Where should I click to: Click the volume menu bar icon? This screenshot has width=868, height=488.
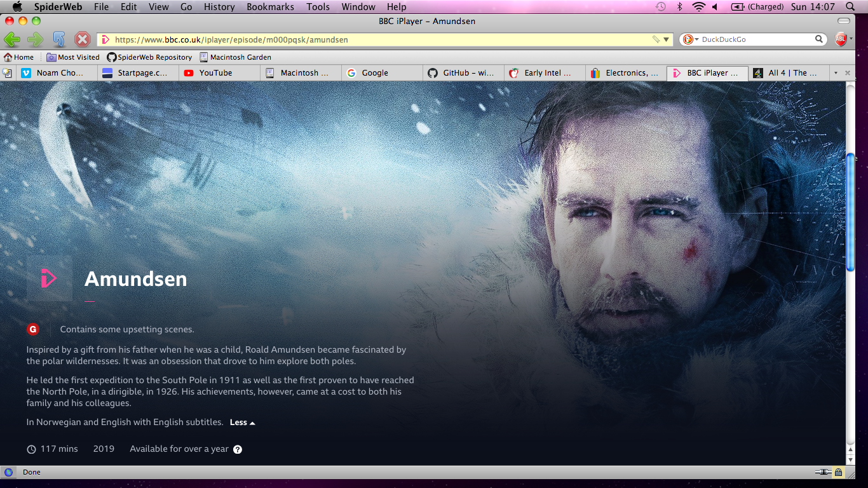(715, 7)
